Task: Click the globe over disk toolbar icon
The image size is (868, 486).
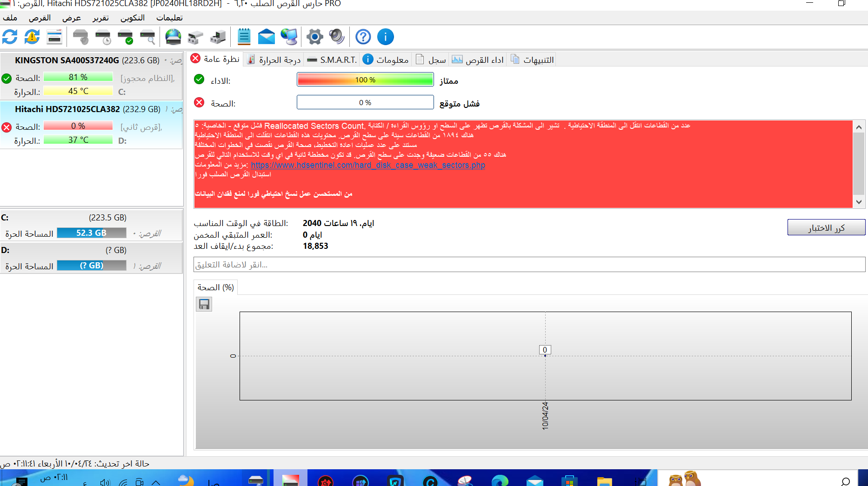Action: (174, 37)
